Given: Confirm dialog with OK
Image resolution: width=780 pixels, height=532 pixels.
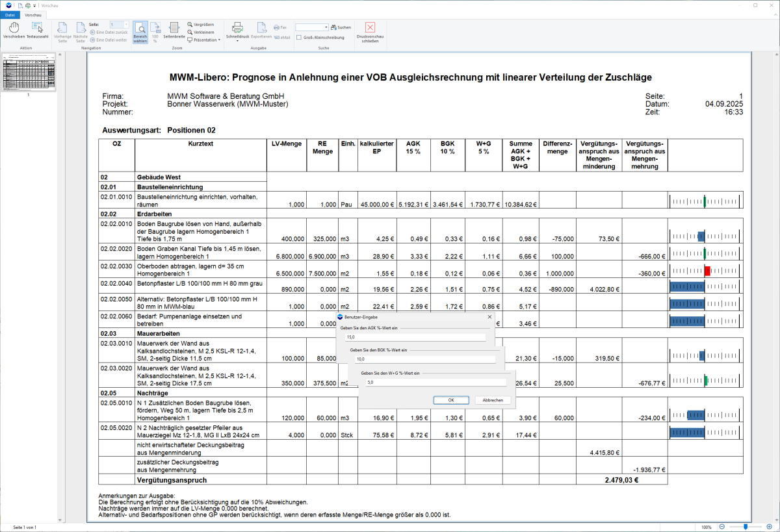Looking at the screenshot, I should coord(450,400).
